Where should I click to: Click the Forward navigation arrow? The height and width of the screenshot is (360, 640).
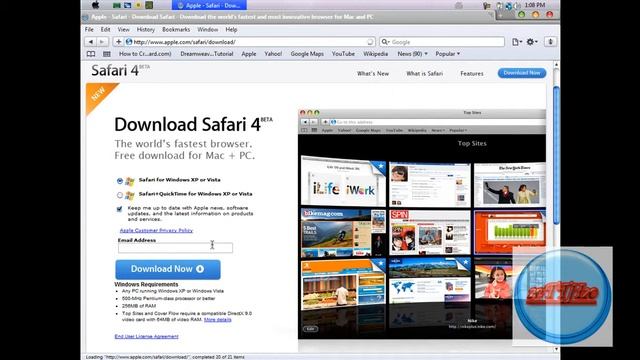point(102,42)
